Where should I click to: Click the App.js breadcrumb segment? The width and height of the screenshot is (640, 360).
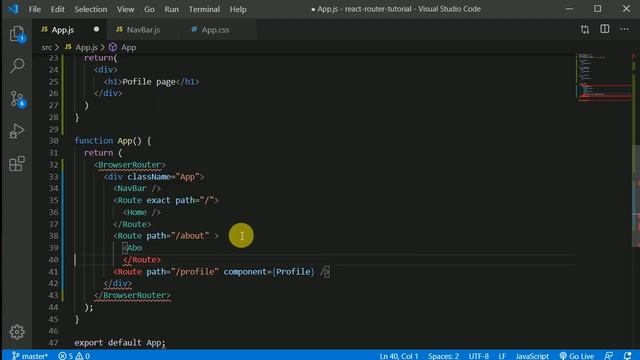[x=82, y=47]
